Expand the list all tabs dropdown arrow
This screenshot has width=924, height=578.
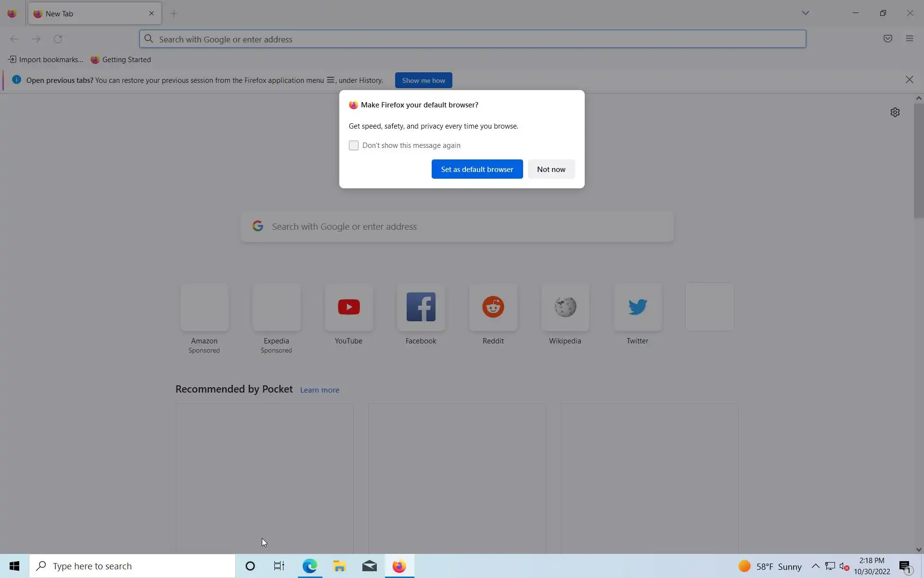805,13
